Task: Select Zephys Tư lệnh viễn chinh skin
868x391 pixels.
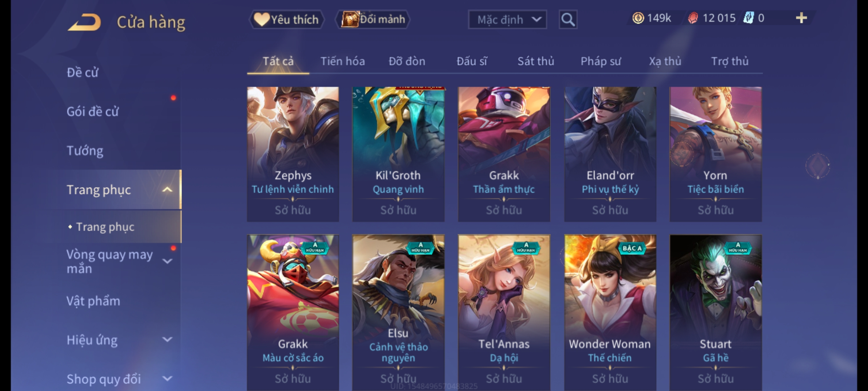Action: (x=293, y=154)
